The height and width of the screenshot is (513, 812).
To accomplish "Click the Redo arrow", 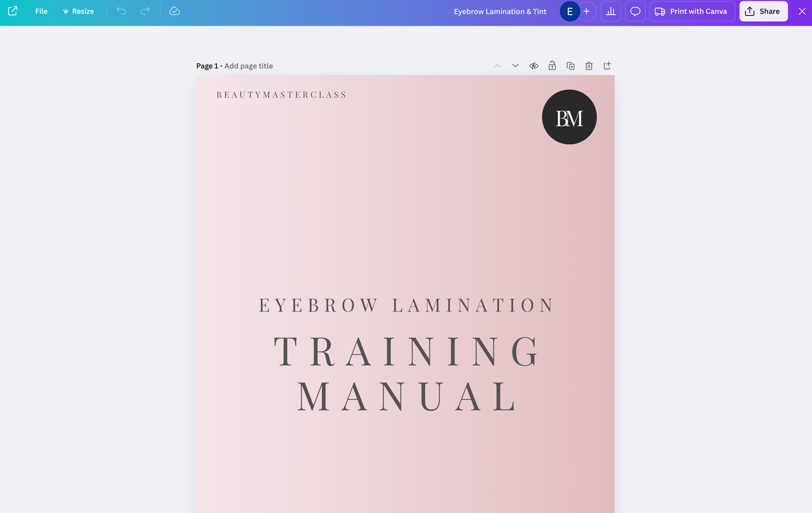I will click(x=145, y=11).
